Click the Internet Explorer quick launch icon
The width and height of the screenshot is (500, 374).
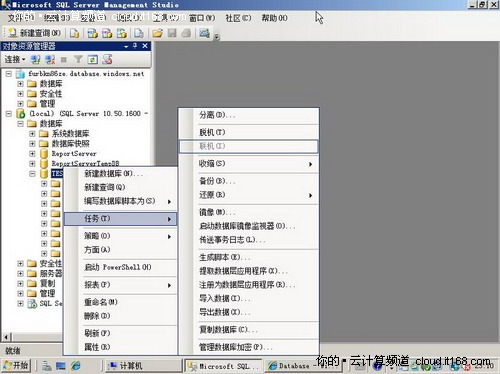76,366
